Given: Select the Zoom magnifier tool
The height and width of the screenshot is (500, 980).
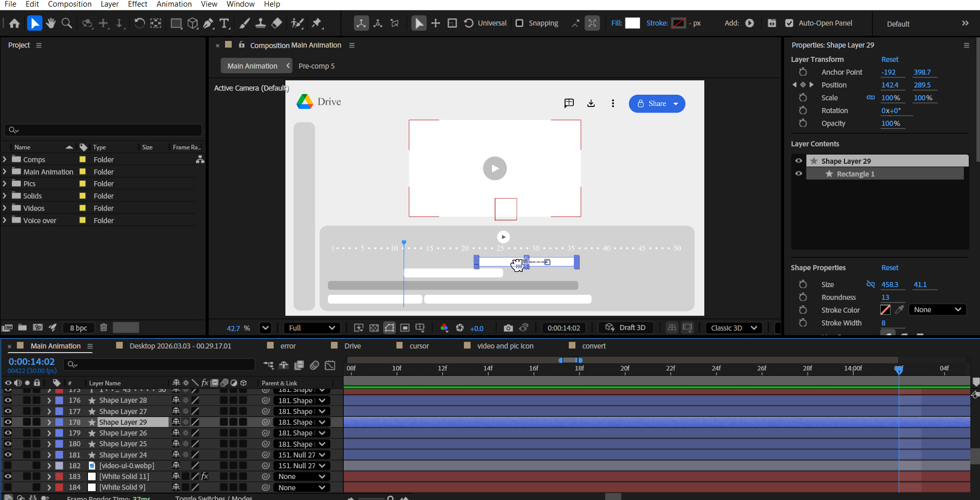Looking at the screenshot, I should pyautogui.click(x=66, y=23).
